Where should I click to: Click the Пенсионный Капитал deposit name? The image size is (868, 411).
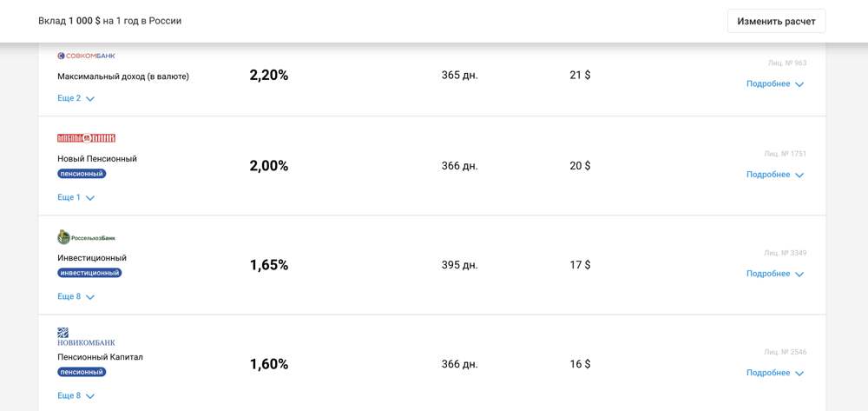coord(100,357)
